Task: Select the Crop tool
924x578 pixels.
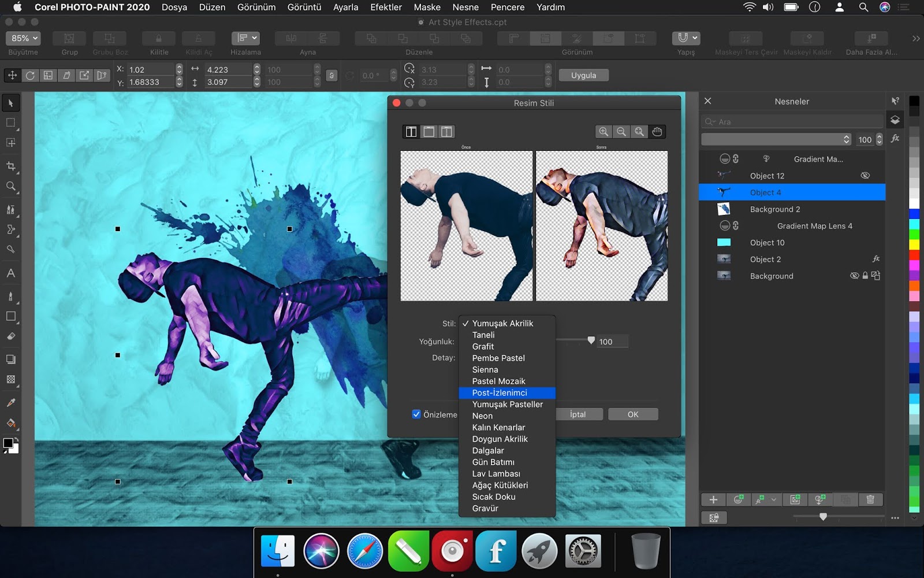Action: (x=10, y=166)
